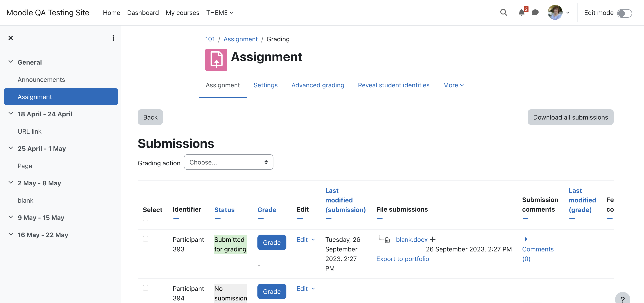Click the Assignment breadcrumb link

point(241,39)
